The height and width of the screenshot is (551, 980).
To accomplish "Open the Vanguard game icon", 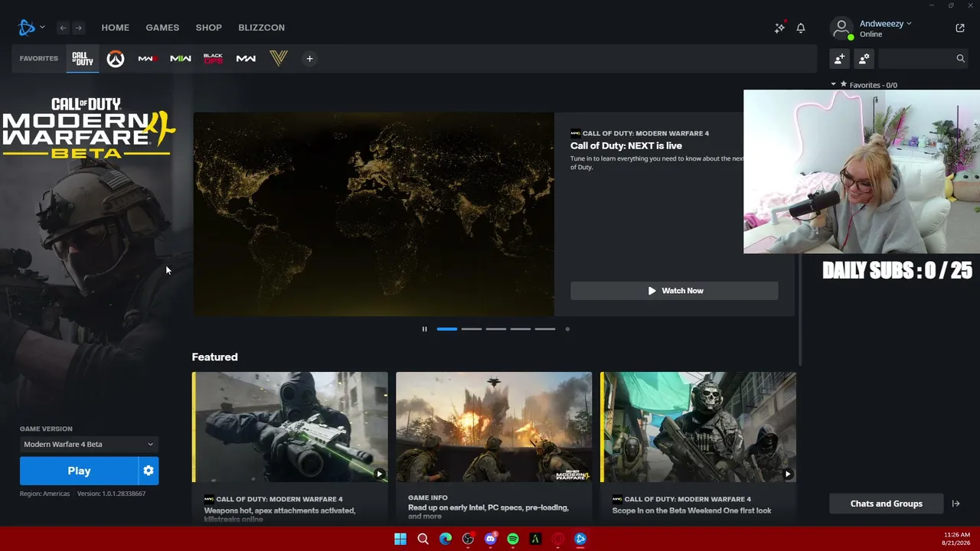I will tap(279, 59).
